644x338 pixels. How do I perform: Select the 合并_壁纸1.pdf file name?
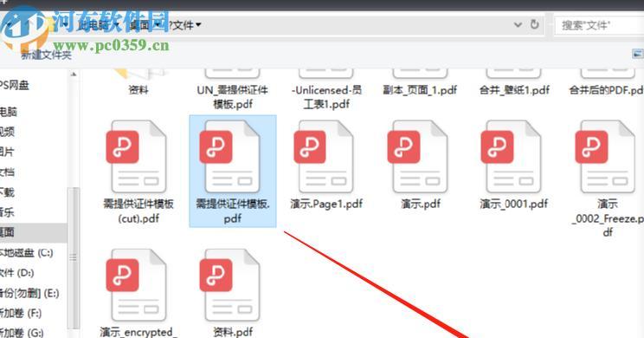coord(514,89)
